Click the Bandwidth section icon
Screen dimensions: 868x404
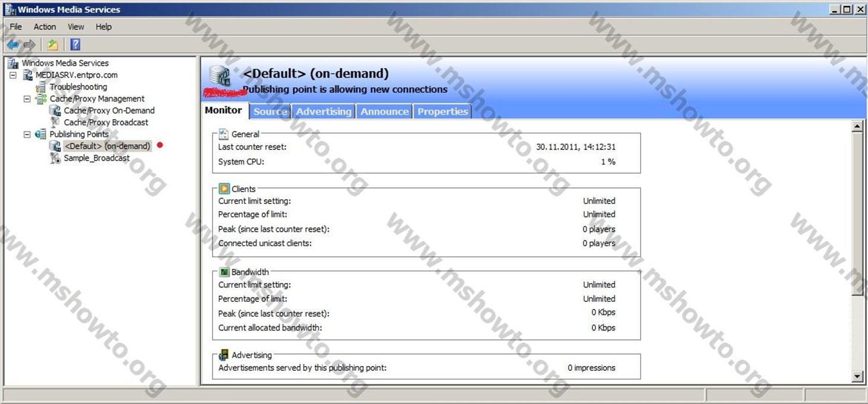(224, 272)
